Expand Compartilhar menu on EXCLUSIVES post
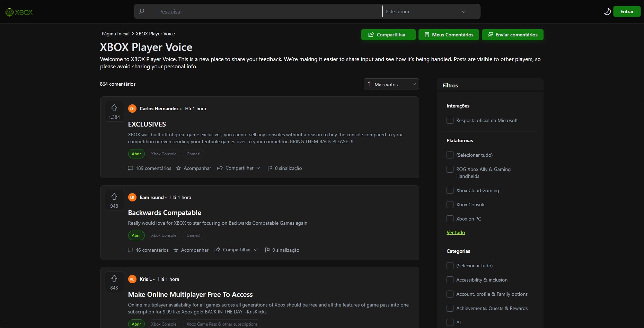This screenshot has height=328, width=644. click(239, 168)
